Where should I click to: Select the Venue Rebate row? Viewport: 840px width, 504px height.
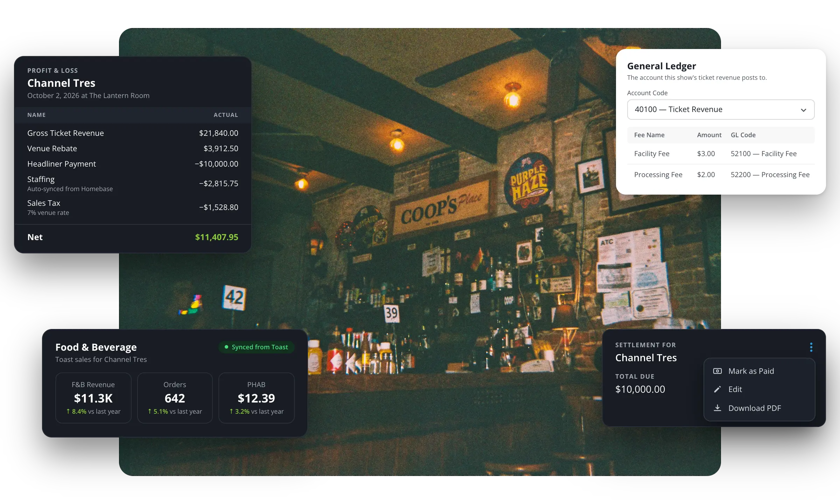133,148
